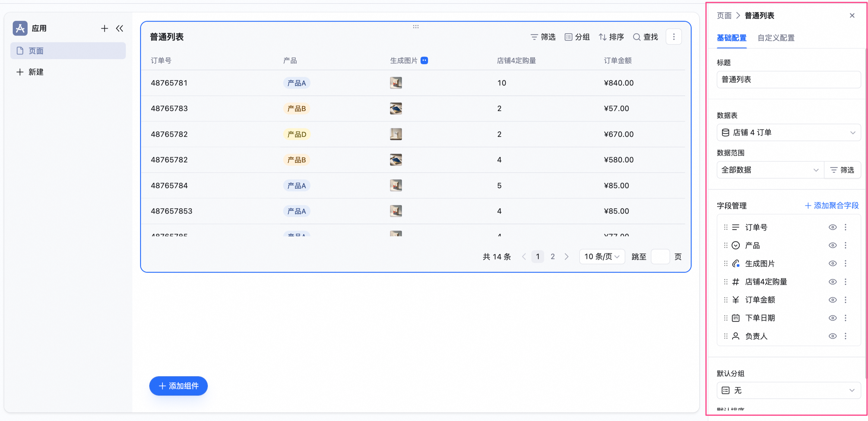This screenshot has height=421, width=868.
Task: Open the 10 条/页 page size dropdown
Action: (x=602, y=257)
